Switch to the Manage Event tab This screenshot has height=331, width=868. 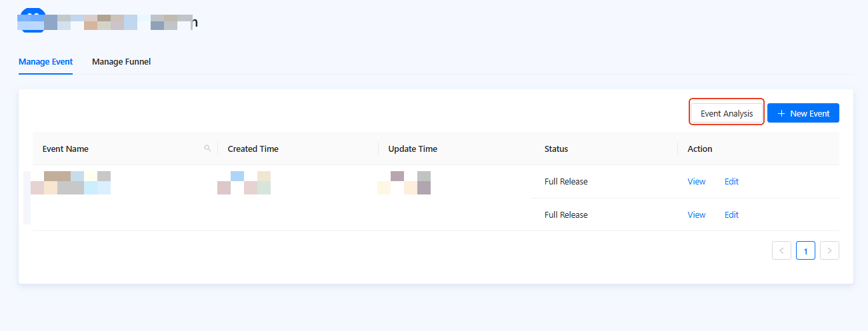[45, 62]
